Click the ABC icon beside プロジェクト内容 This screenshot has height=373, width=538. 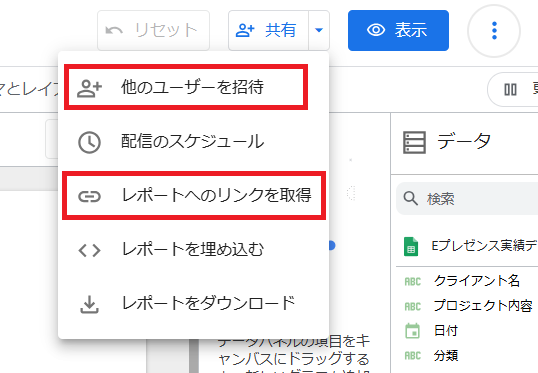(x=412, y=306)
